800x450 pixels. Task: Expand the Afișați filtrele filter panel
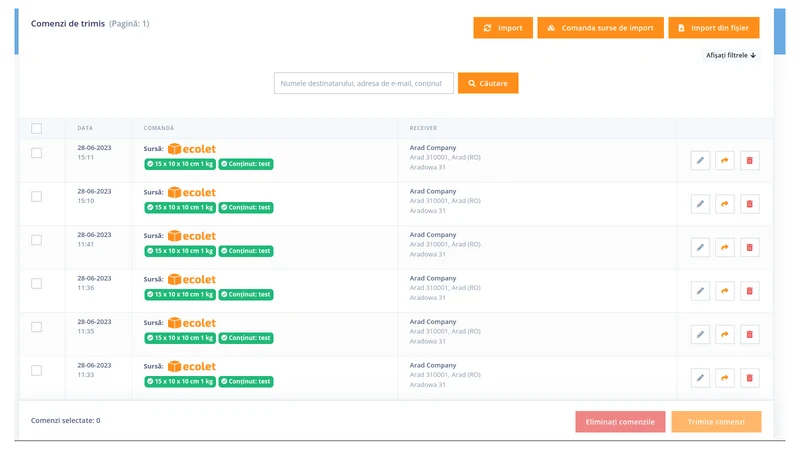(x=731, y=55)
